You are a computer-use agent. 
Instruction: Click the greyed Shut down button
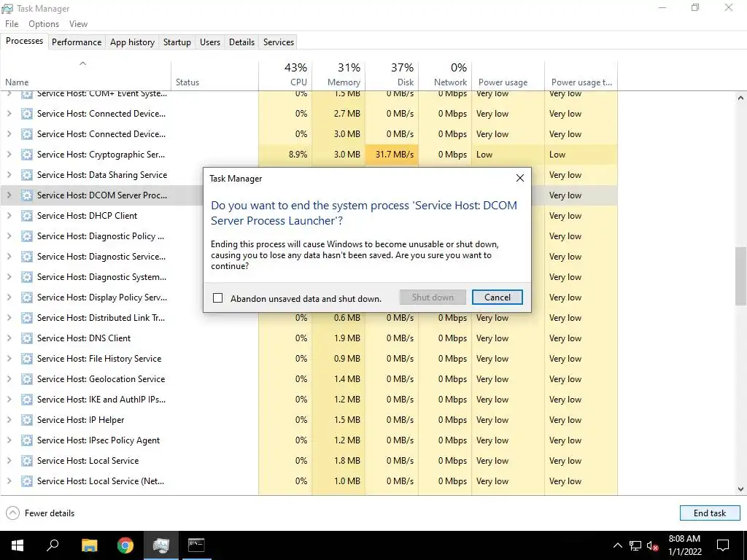[433, 297]
